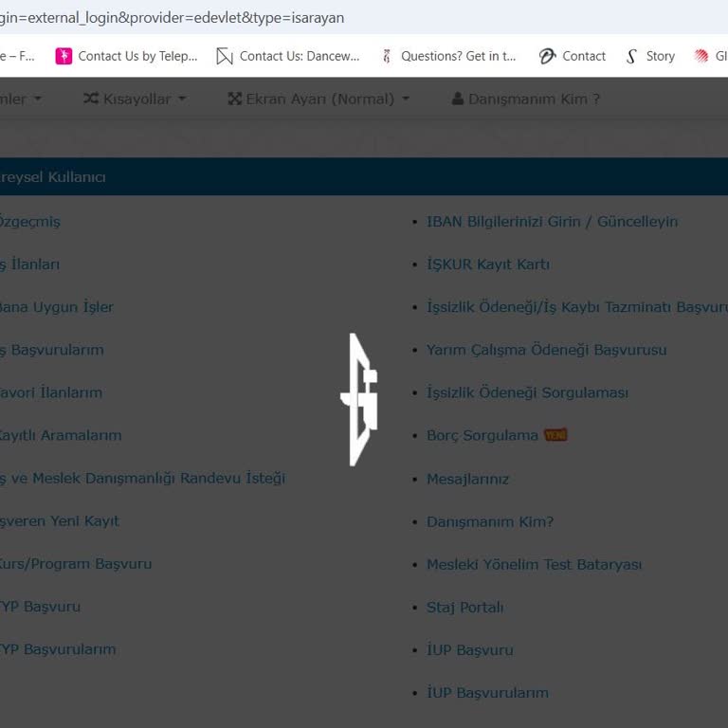Viewport: 728px width, 728px height.
Task: Open İşveren Yeni Kayıt link
Action: coord(60,521)
